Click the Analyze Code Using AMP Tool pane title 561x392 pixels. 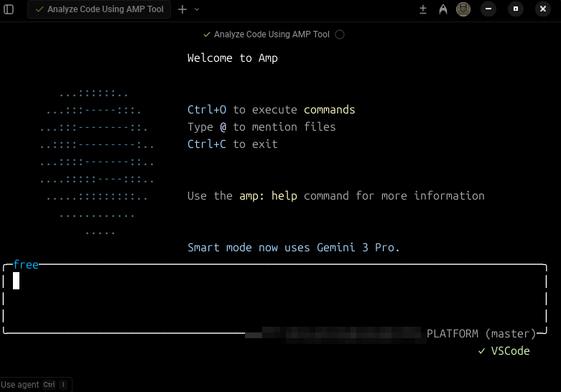272,34
